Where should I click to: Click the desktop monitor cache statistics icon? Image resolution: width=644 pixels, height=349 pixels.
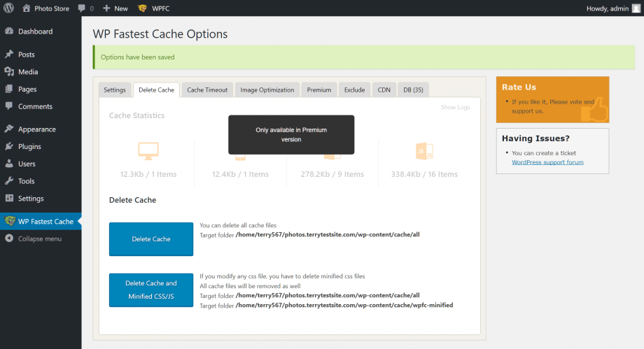(x=148, y=150)
